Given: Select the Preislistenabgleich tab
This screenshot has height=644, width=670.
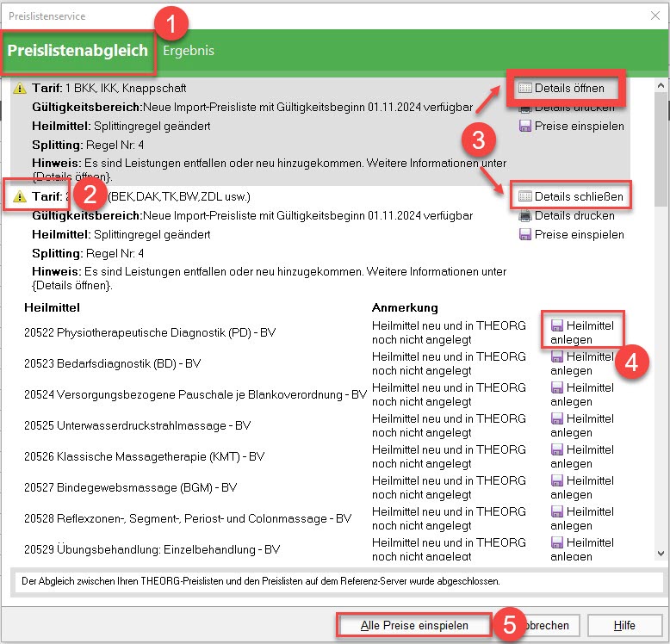Looking at the screenshot, I should (78, 51).
